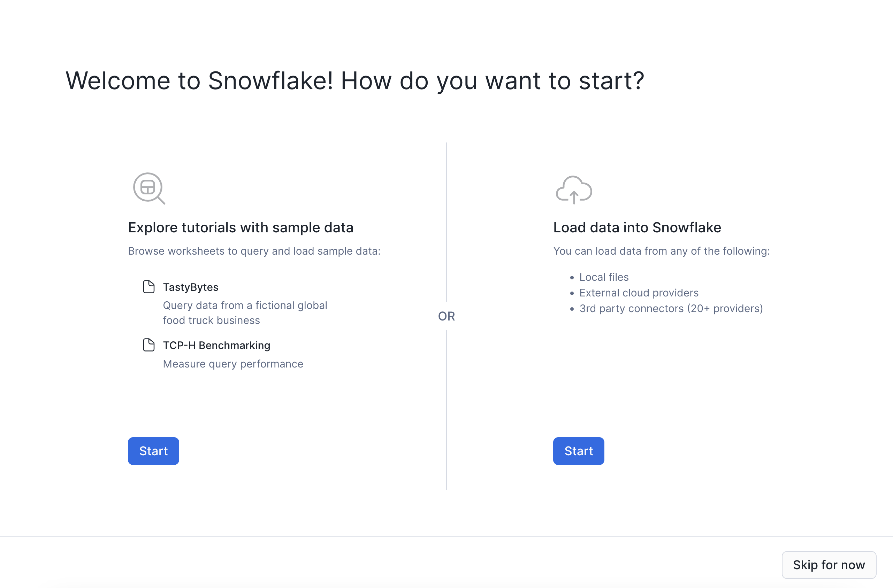Click the 'Browse worksheets to query' subtitle

(254, 251)
